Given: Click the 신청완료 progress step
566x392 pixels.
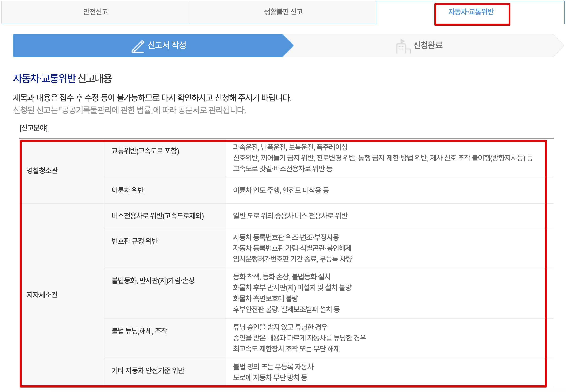Looking at the screenshot, I should (428, 45).
